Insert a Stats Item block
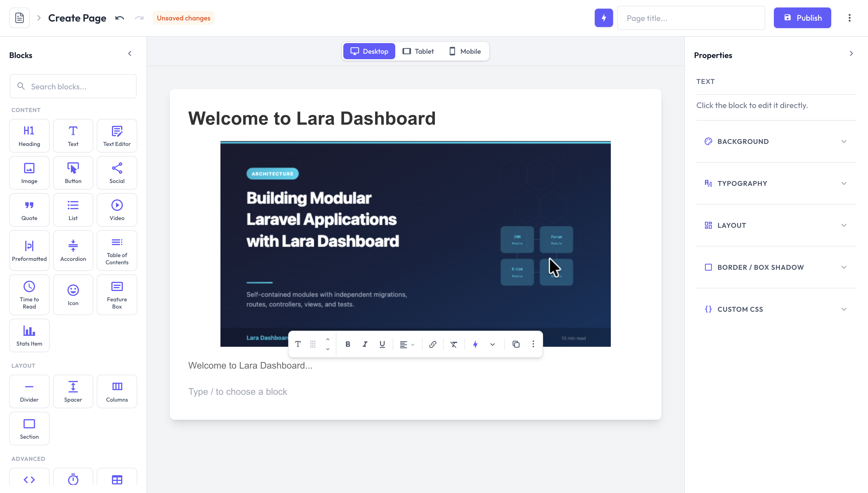The height and width of the screenshot is (493, 868). click(x=29, y=335)
